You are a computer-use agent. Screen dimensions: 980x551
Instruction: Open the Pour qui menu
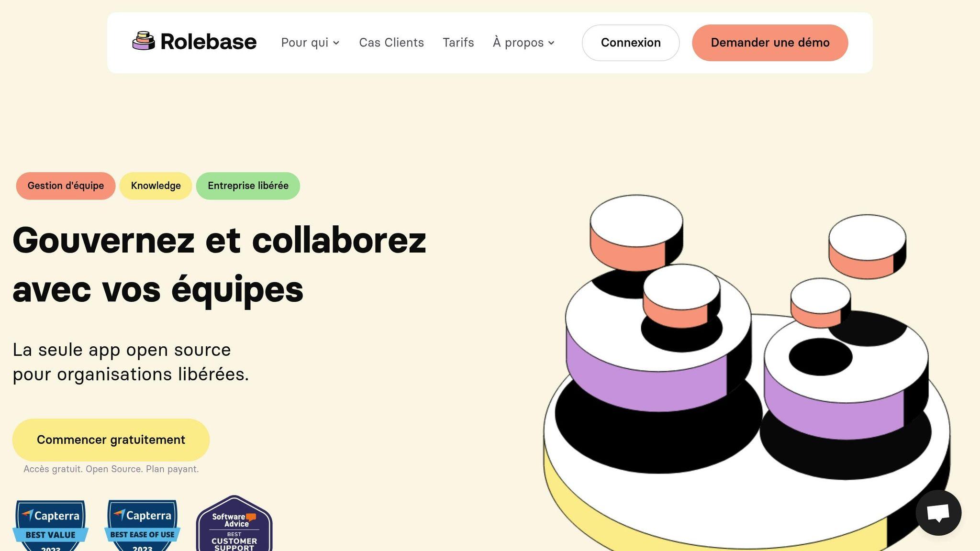(x=310, y=43)
